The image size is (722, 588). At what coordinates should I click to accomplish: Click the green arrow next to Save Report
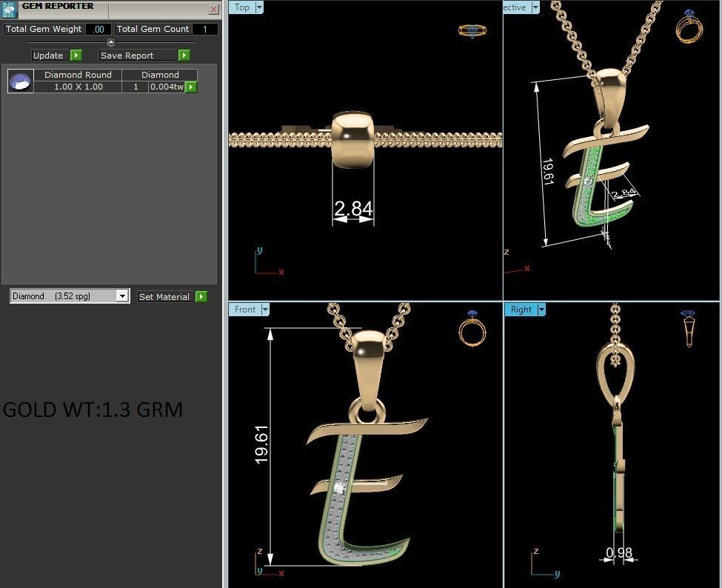point(184,56)
